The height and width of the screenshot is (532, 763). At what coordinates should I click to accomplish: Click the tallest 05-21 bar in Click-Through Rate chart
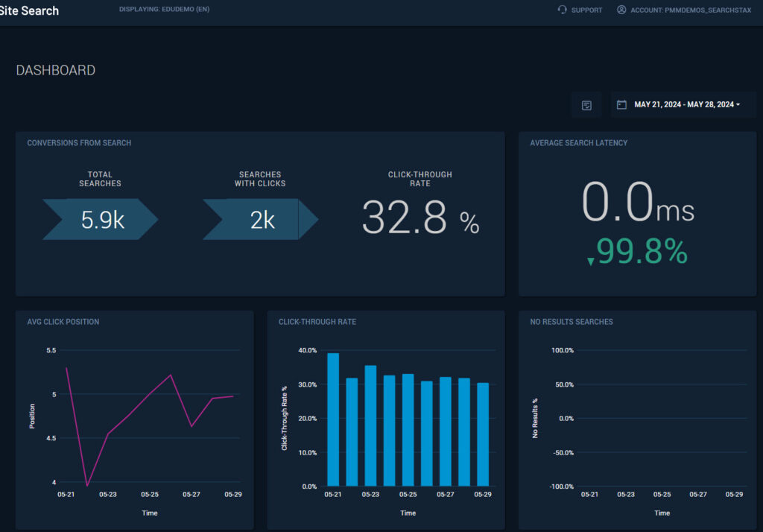(333, 417)
